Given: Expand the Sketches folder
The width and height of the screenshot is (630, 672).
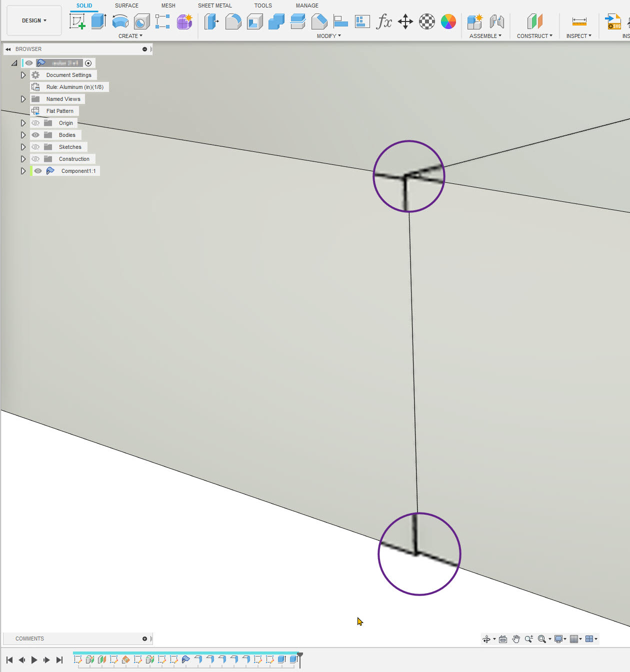Looking at the screenshot, I should [23, 146].
